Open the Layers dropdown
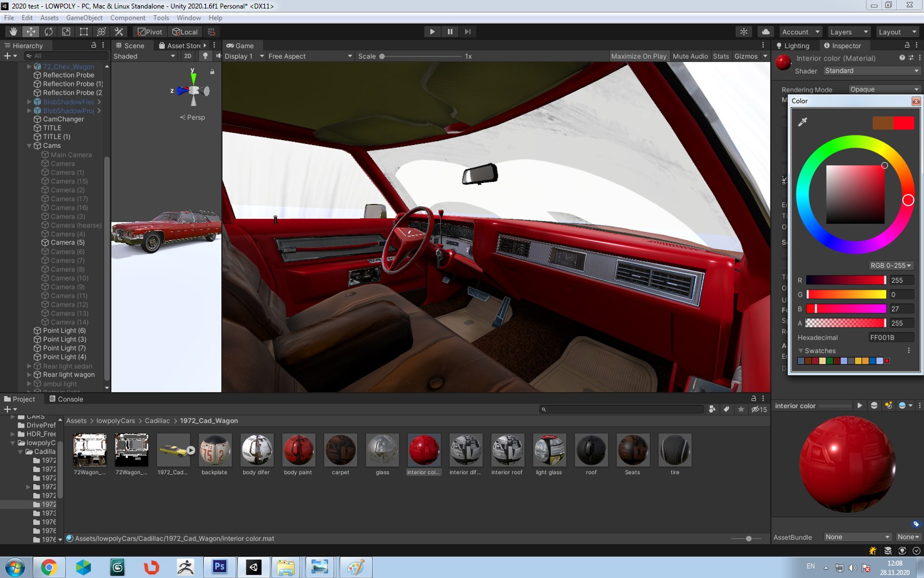 [x=849, y=32]
